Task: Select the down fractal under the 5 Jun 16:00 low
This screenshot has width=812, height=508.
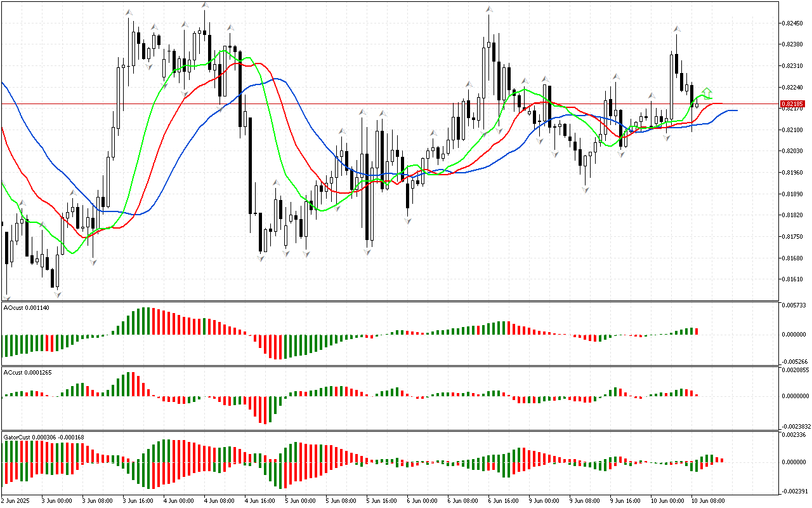Action: point(367,252)
